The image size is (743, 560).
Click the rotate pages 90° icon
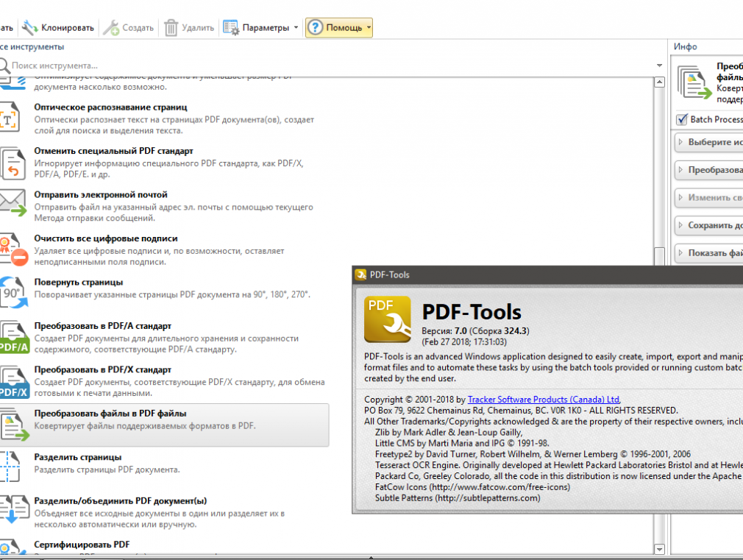click(14, 292)
